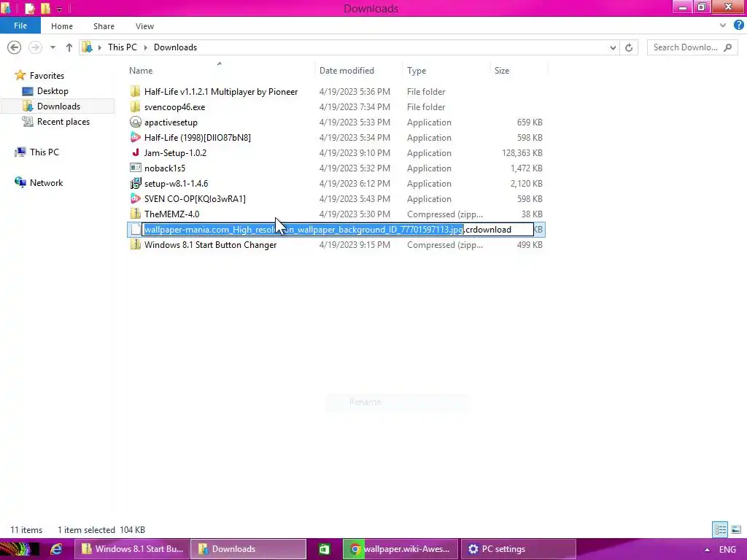This screenshot has height=560, width=747.
Task: Switch to Windows 8.1 Start Bu... taskbar window
Action: (x=132, y=549)
